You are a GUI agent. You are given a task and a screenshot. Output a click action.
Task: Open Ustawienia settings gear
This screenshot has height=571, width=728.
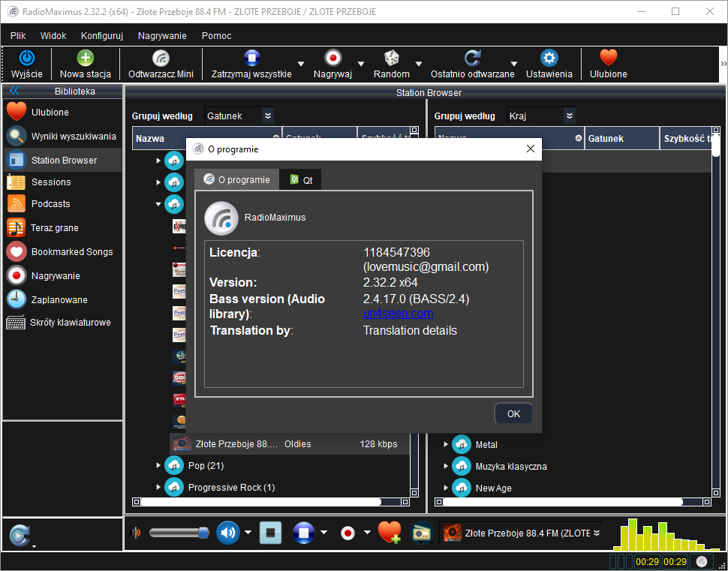[x=549, y=64]
